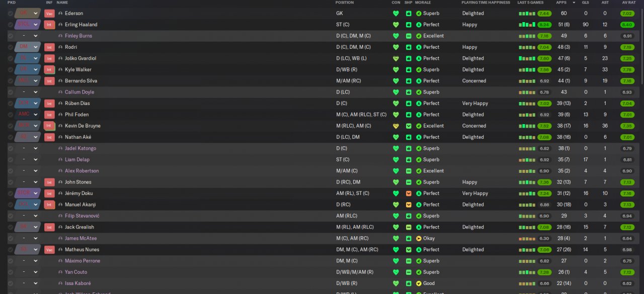This screenshot has width=644, height=294.
Task: Click John Stones' sharpness icon
Action: [409, 182]
